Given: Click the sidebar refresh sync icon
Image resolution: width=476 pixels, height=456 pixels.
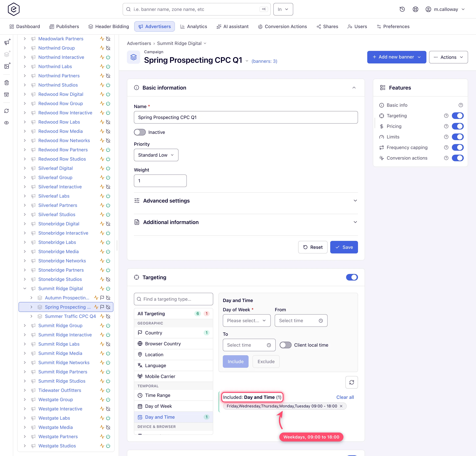Looking at the screenshot, I should [x=7, y=111].
